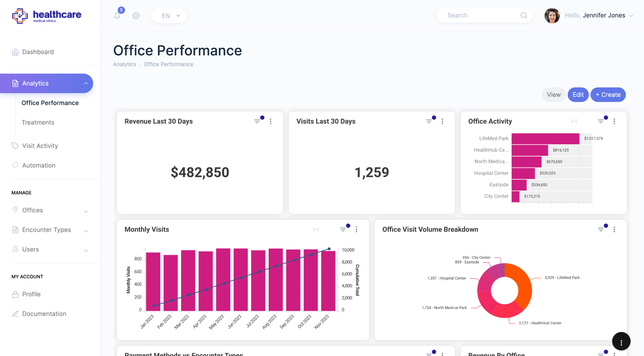Switch to Edit mode

[x=578, y=95]
